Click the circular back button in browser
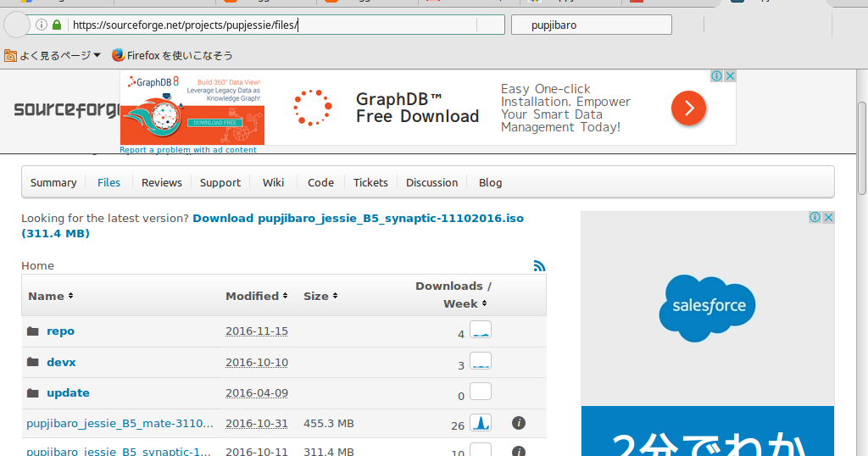The width and height of the screenshot is (868, 456). [x=17, y=25]
